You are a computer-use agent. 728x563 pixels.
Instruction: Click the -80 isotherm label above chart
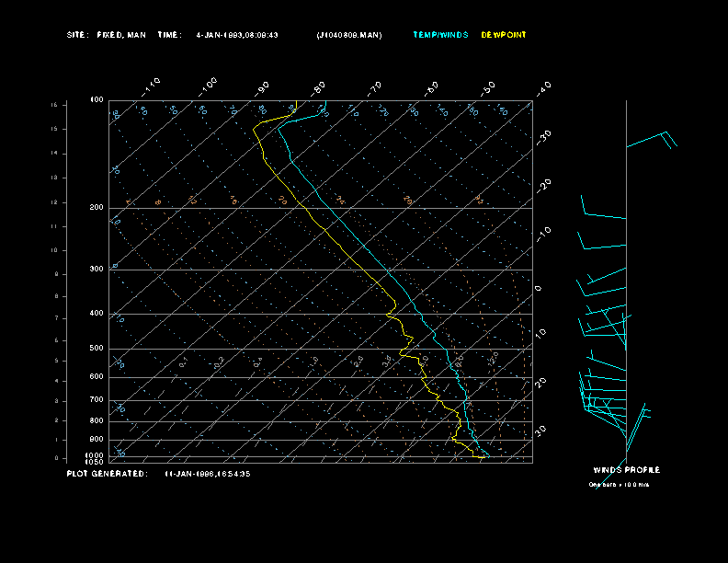[x=318, y=88]
